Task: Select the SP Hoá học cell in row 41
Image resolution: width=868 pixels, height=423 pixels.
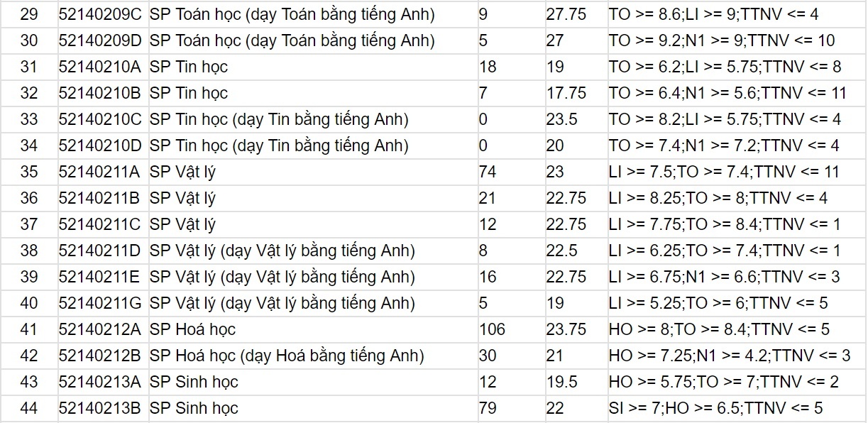Action: coord(312,329)
